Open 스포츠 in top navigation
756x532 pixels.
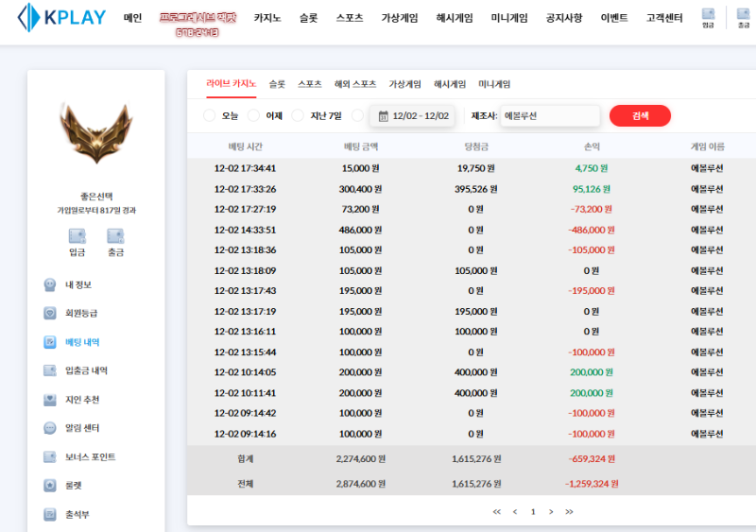[x=350, y=18]
